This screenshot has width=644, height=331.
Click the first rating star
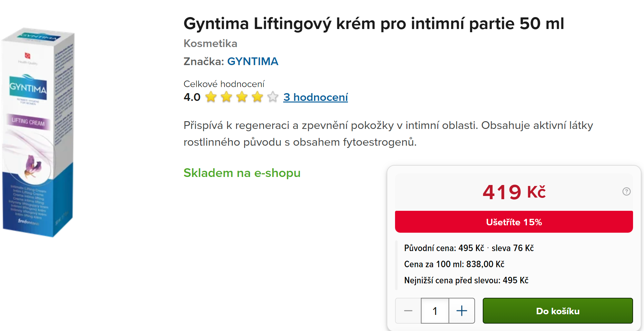pos(211,97)
